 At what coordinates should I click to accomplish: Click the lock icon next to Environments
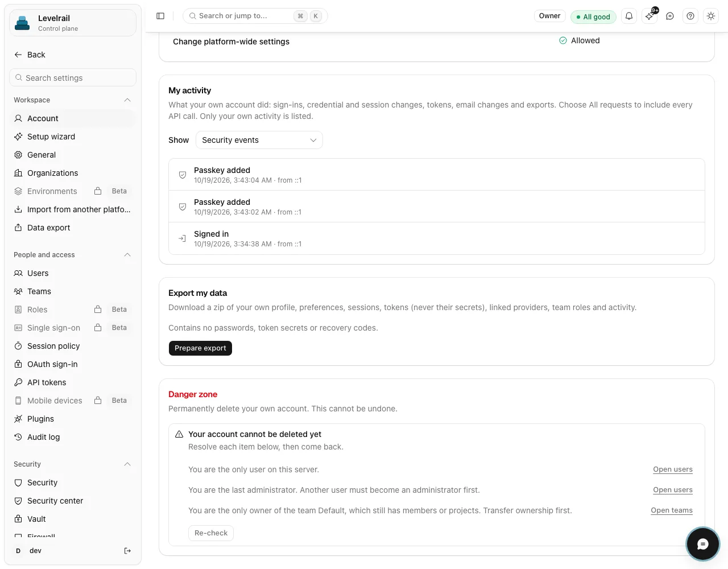(x=98, y=191)
